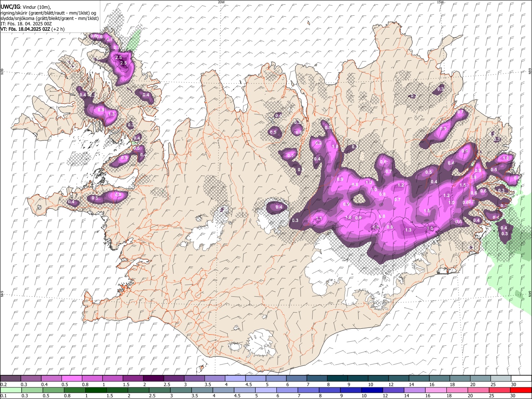Pick the snow swatch between 0.3 and 0.4
Viewport: 532px width, 399px height.
coord(31,379)
